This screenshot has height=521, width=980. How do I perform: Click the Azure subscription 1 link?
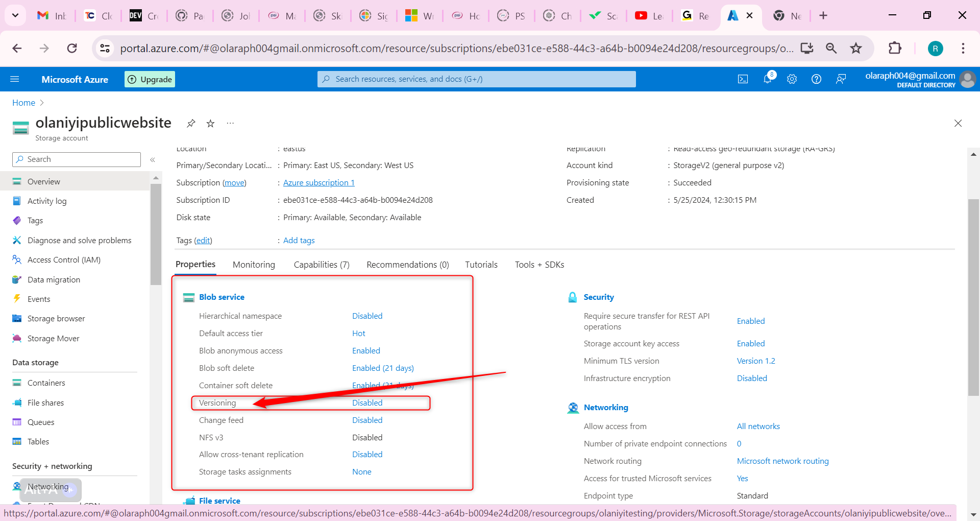tap(318, 183)
